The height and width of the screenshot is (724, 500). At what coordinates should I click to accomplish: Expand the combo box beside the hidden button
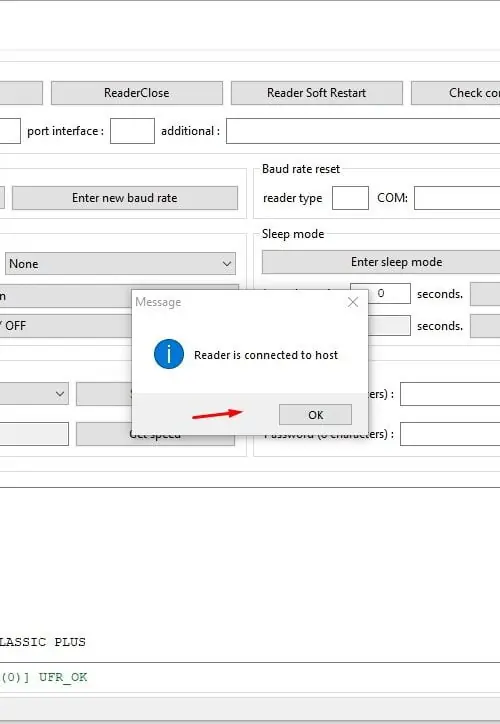(34, 394)
